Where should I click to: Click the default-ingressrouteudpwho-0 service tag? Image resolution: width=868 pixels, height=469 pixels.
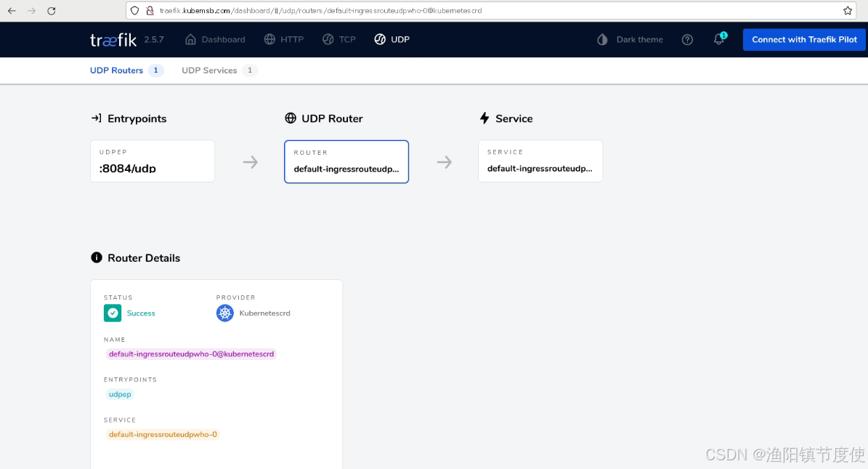[x=163, y=435]
